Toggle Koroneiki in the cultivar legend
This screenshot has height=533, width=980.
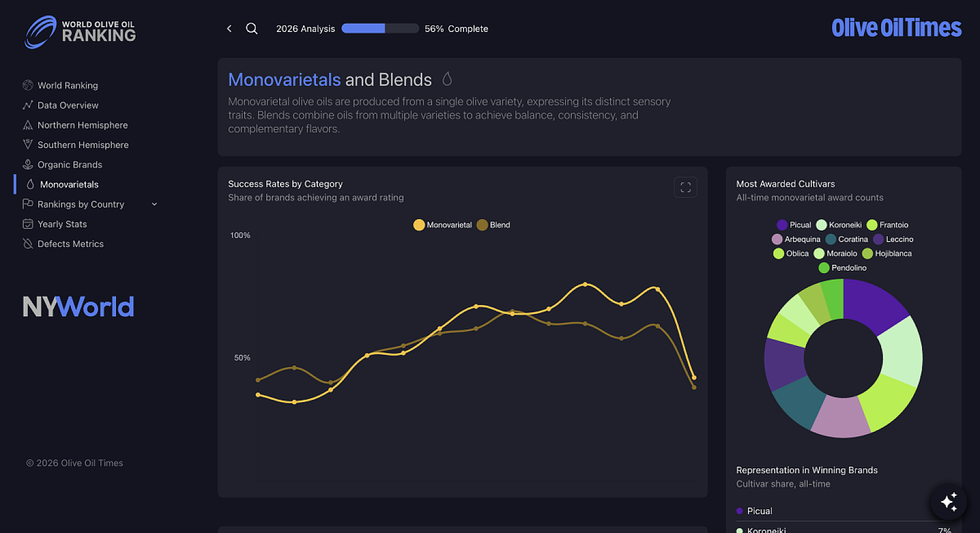839,225
